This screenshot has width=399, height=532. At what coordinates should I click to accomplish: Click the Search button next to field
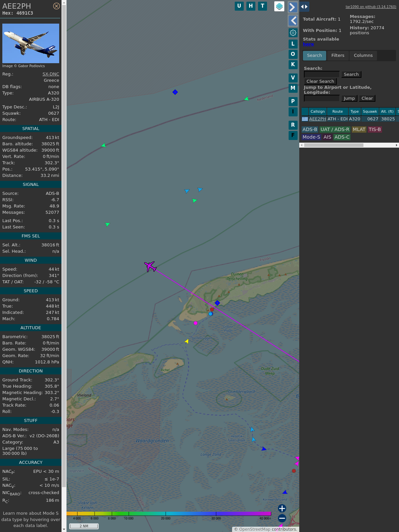click(x=351, y=74)
